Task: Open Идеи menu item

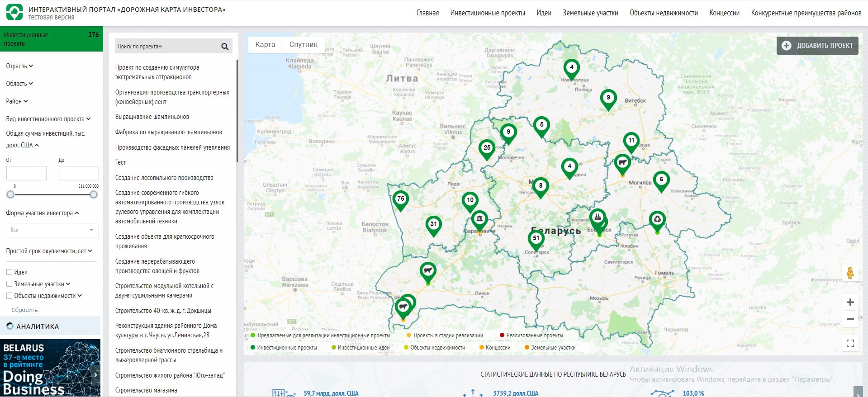Action: pos(544,13)
